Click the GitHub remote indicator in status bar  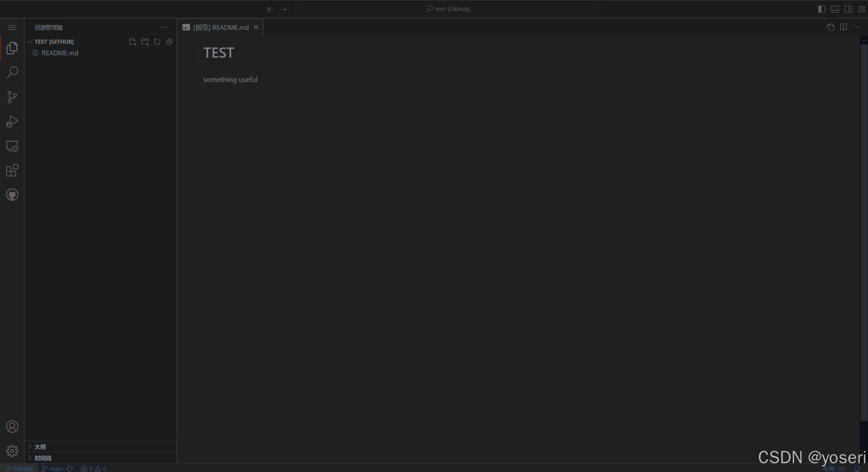pyautogui.click(x=19, y=469)
